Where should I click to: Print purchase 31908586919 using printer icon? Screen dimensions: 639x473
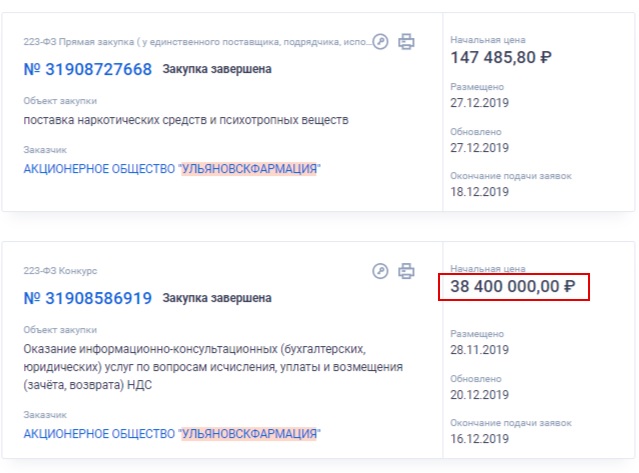[x=406, y=271]
